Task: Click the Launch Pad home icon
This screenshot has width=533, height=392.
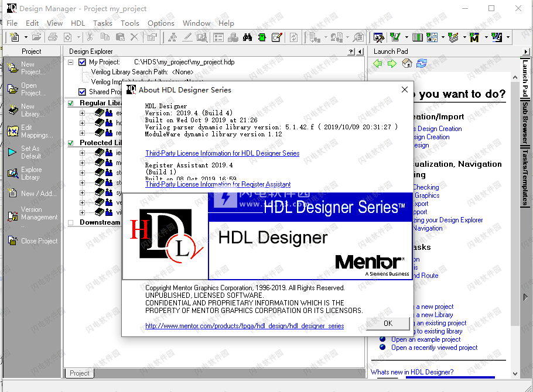Action: [x=407, y=63]
